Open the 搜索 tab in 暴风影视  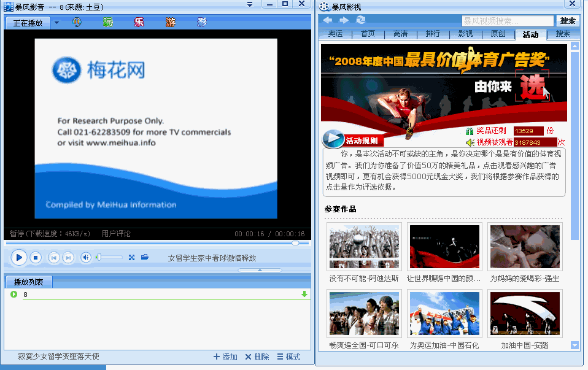point(563,34)
